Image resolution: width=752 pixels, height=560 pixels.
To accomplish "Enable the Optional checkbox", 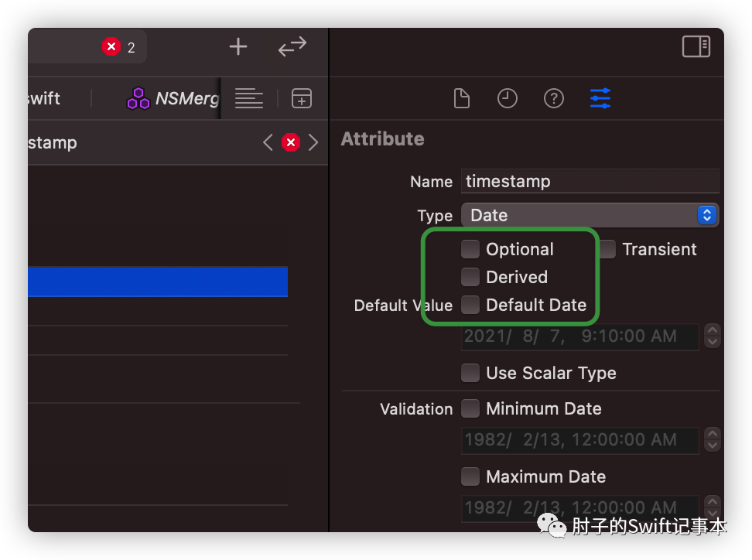I will [470, 249].
